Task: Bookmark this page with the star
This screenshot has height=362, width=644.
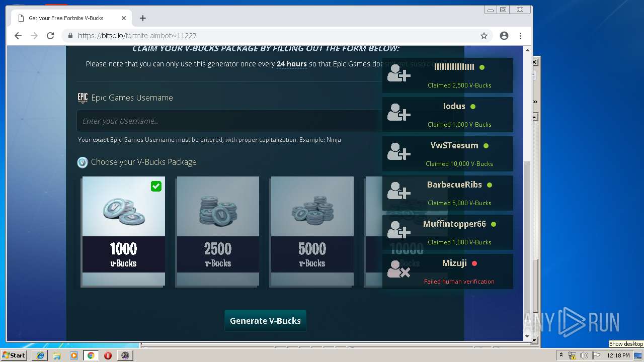Action: click(484, 36)
